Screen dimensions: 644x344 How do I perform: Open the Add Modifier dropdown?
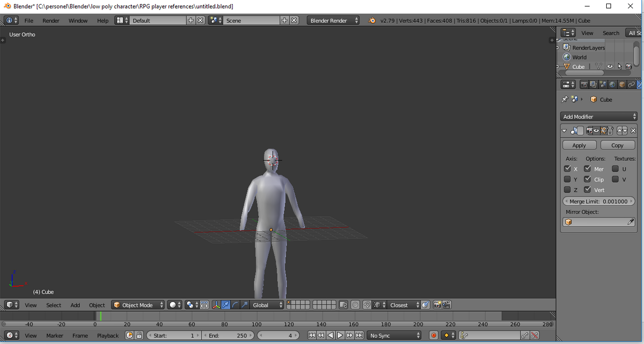(599, 117)
